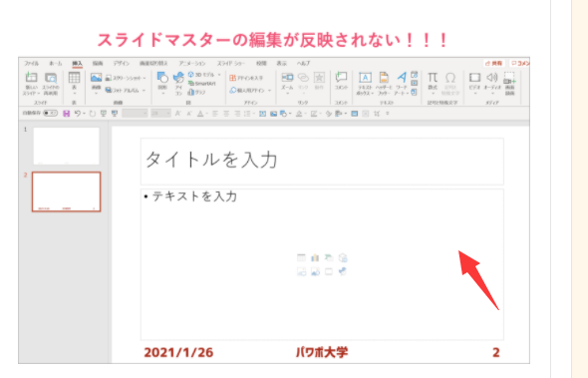Click the Comment insert icon
The image size is (588, 378).
pyautogui.click(x=341, y=78)
